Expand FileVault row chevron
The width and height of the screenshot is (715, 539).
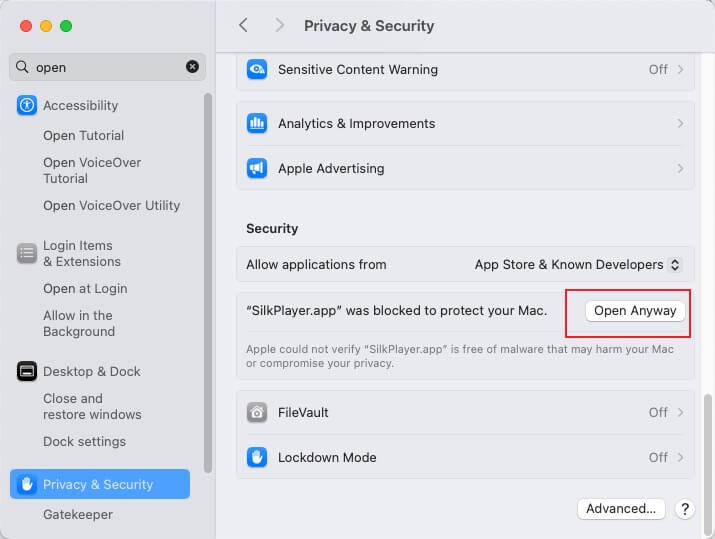[680, 413]
